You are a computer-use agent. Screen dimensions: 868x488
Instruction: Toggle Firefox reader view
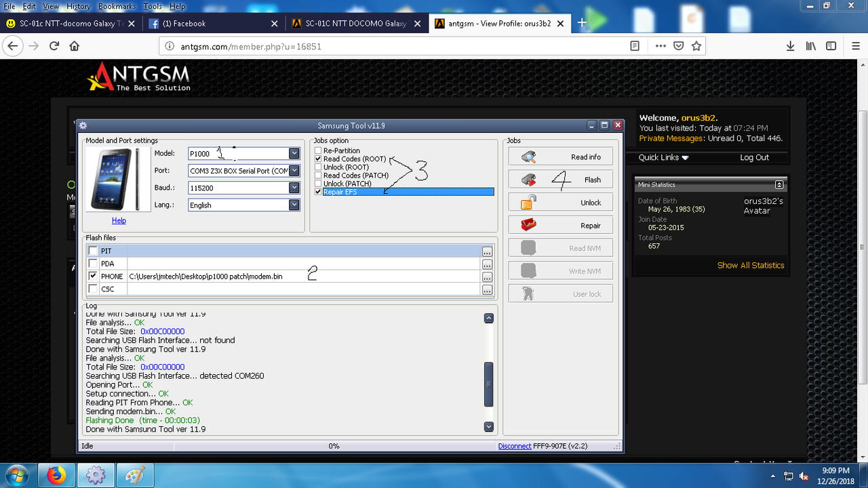pyautogui.click(x=635, y=46)
